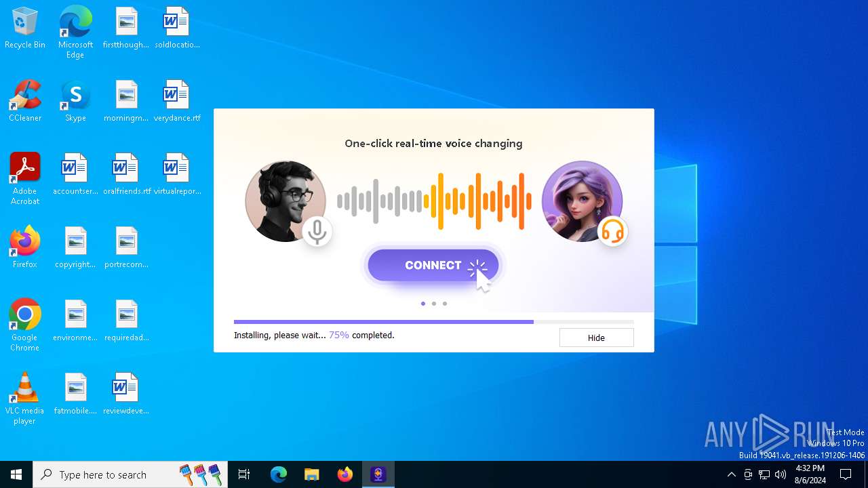868x488 pixels.
Task: Click the 75% completed status text
Action: click(x=361, y=335)
